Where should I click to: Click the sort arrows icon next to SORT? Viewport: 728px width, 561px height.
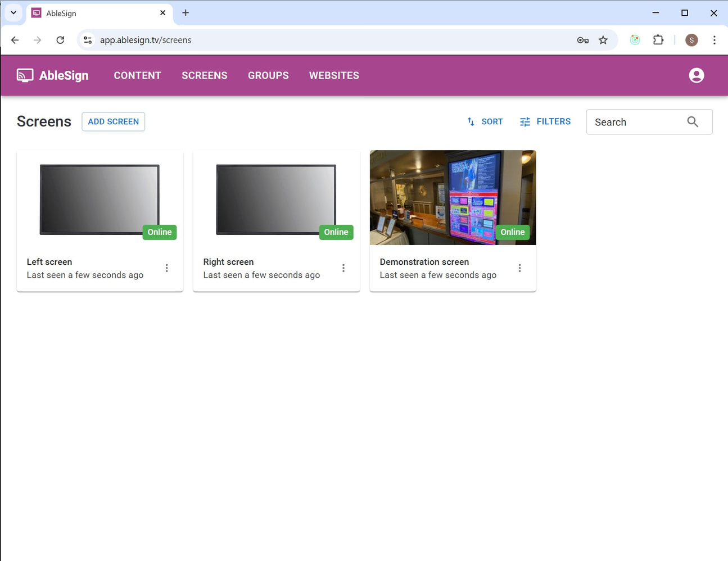tap(471, 121)
